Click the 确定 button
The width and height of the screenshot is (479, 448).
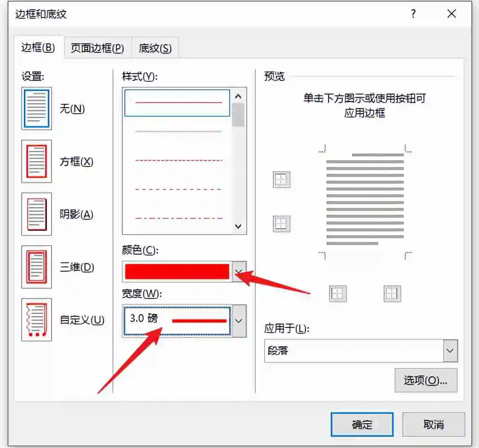coord(362,425)
